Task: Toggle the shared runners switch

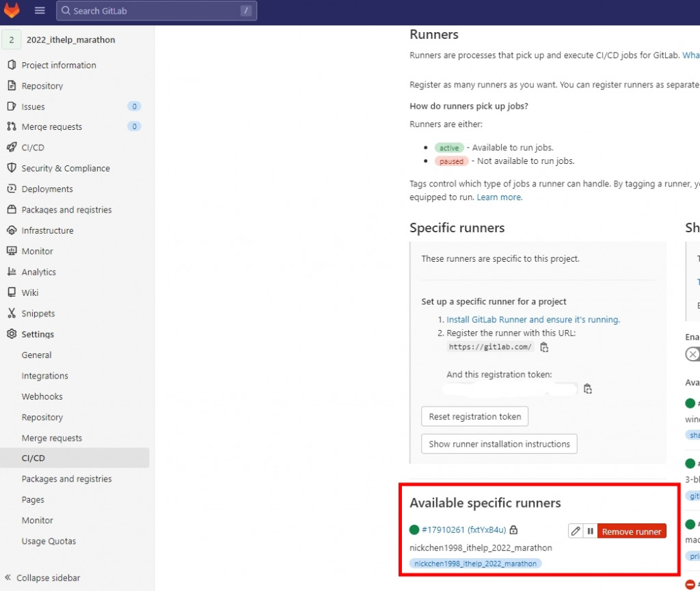Action: pos(692,355)
